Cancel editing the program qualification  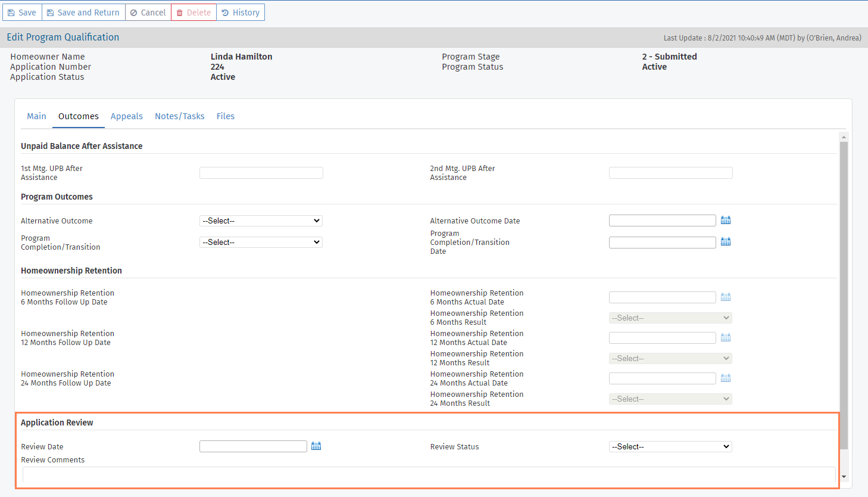148,13
